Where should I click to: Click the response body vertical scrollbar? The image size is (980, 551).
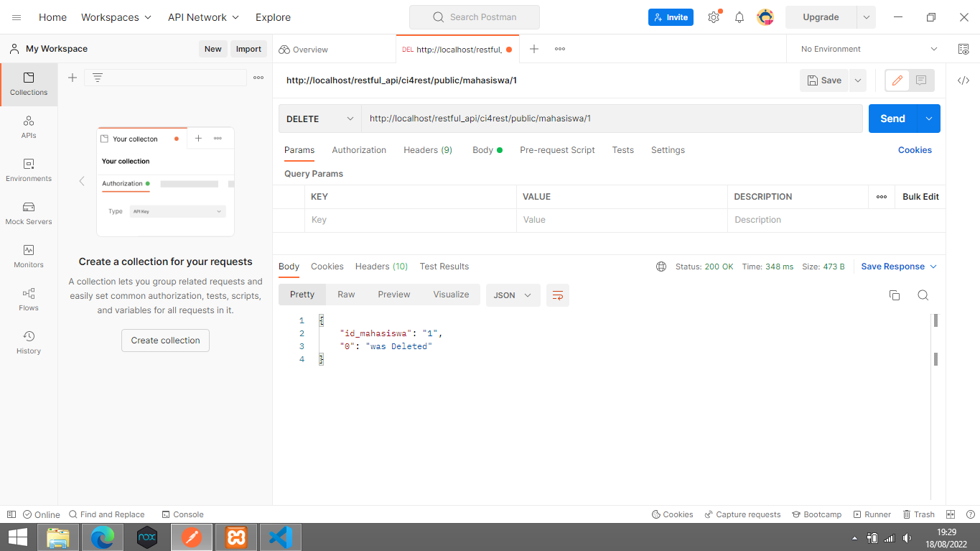tap(936, 406)
